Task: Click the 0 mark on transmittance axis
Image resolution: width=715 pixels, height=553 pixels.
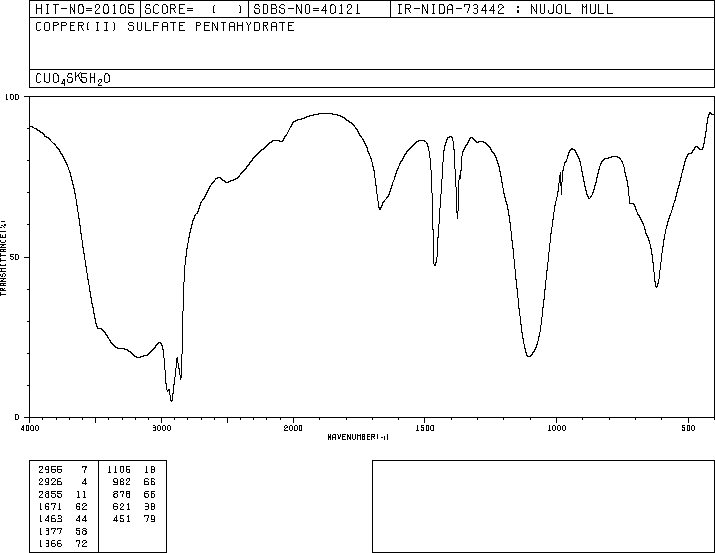Action: point(17,417)
